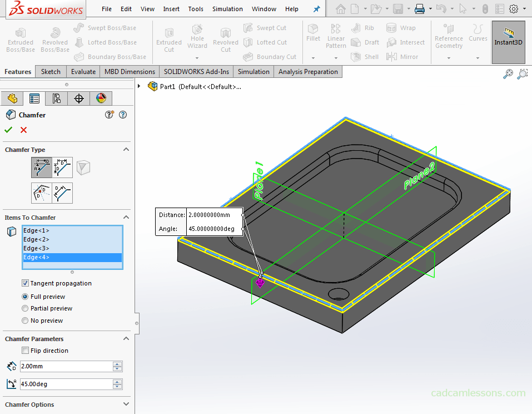Viewport: 532px width, 414px height.
Task: Open the Hole Wizard tool
Action: pyautogui.click(x=197, y=37)
